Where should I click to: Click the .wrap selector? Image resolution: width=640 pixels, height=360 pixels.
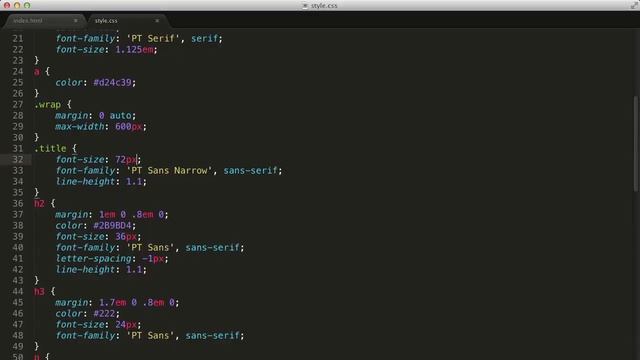tap(47, 104)
